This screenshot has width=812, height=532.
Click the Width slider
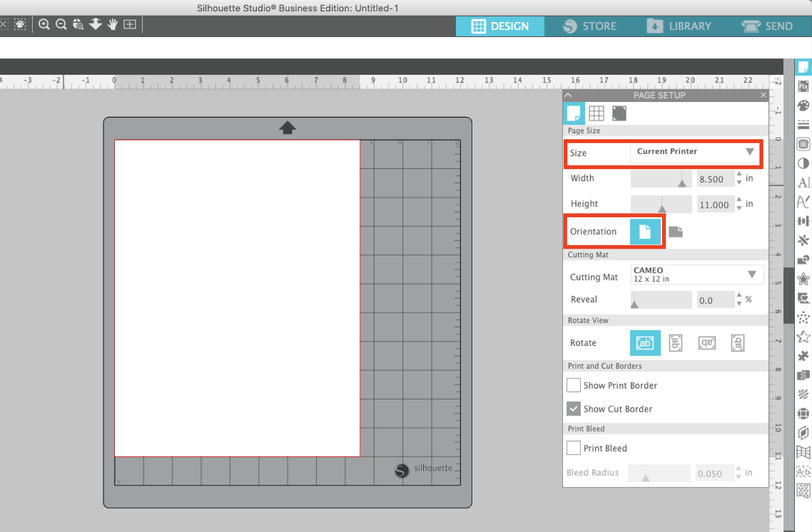(661, 179)
